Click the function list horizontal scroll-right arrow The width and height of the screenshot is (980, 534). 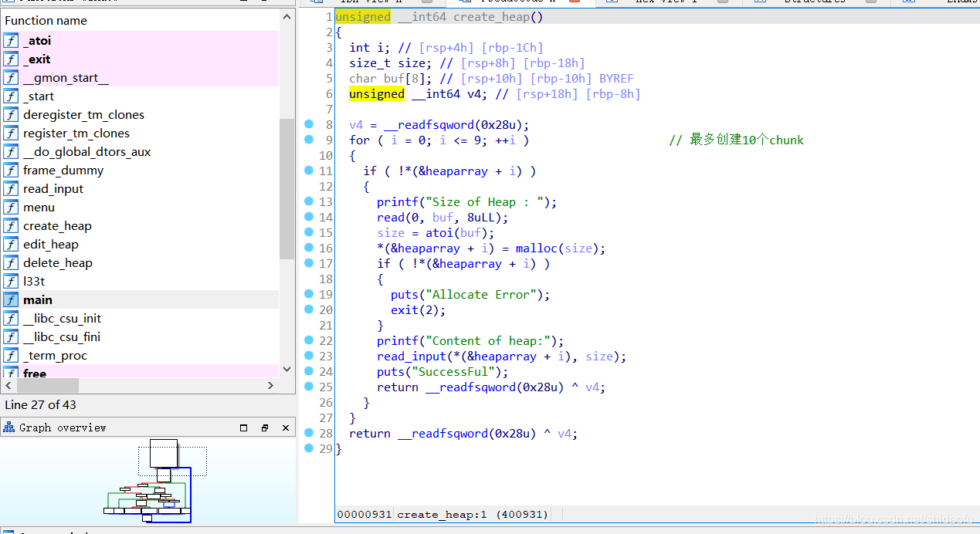tap(271, 385)
